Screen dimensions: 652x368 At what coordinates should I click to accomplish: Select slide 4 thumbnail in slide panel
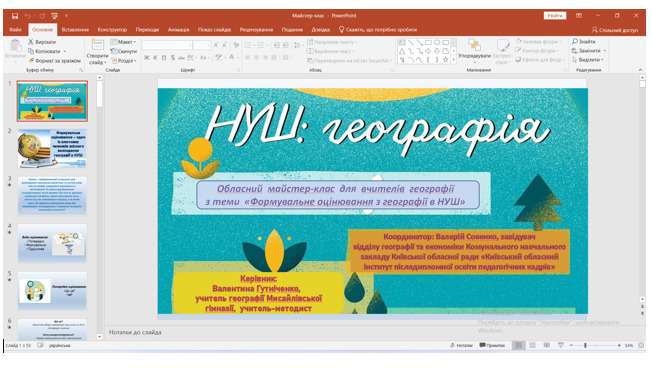tap(52, 243)
